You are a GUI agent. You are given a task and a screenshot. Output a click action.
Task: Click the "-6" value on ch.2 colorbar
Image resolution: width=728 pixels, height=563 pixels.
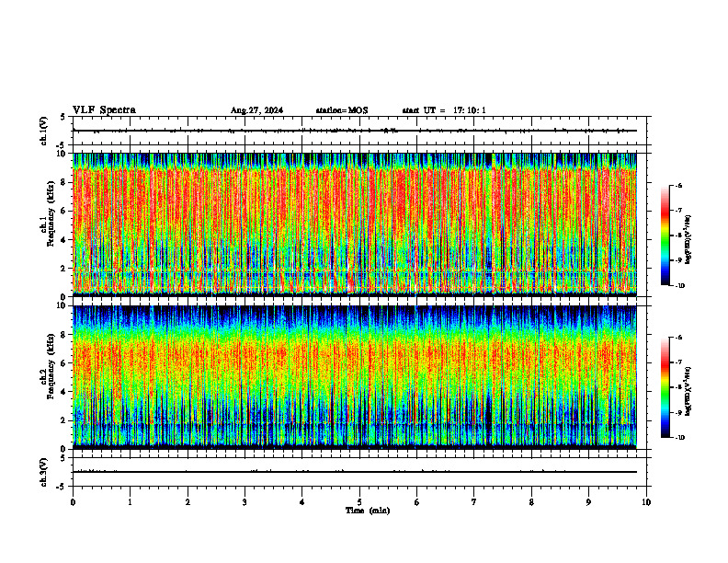pos(678,338)
